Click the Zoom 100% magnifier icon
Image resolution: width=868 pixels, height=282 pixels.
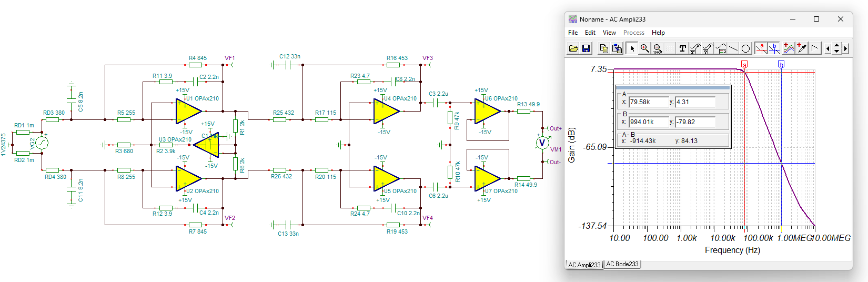[x=657, y=48]
